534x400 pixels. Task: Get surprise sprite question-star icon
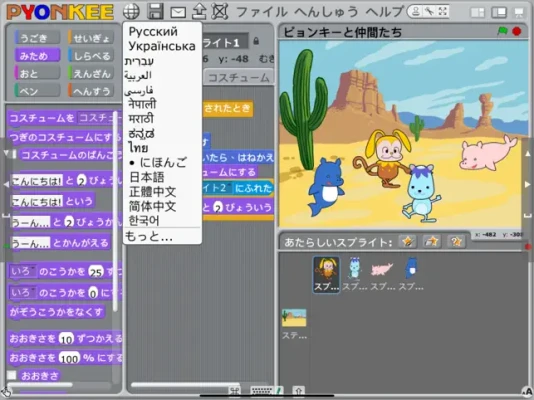456,242
